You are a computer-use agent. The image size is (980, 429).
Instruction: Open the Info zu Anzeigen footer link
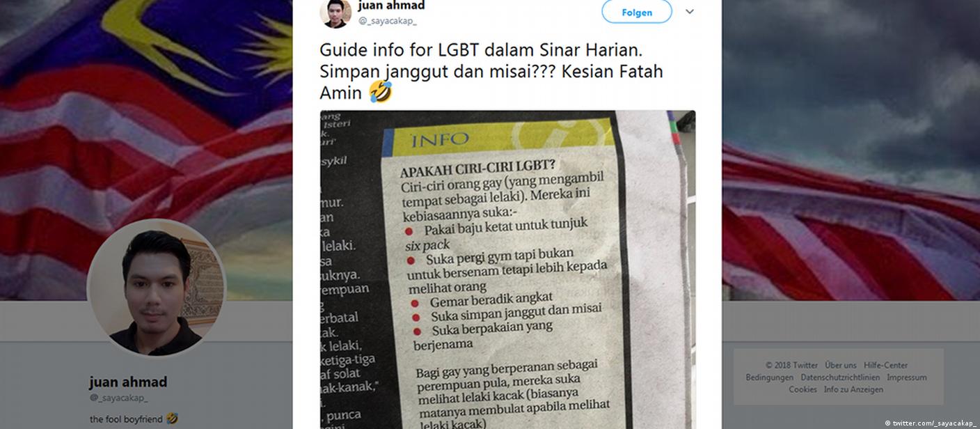pos(853,389)
